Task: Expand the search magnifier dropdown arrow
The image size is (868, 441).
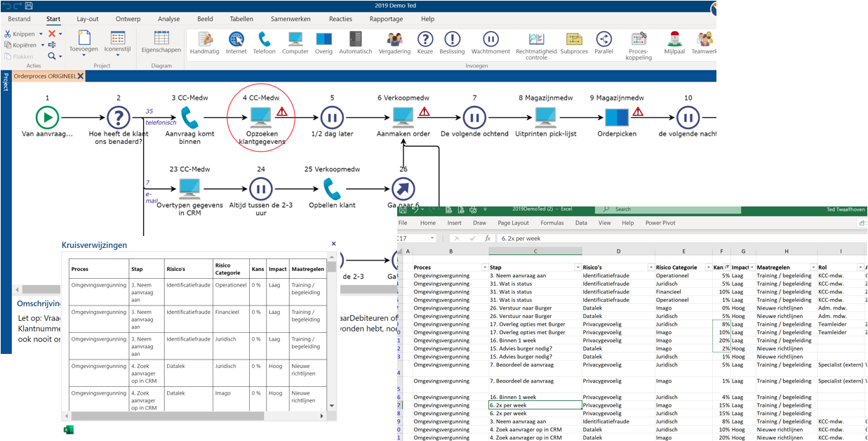Action: pyautogui.click(x=60, y=56)
